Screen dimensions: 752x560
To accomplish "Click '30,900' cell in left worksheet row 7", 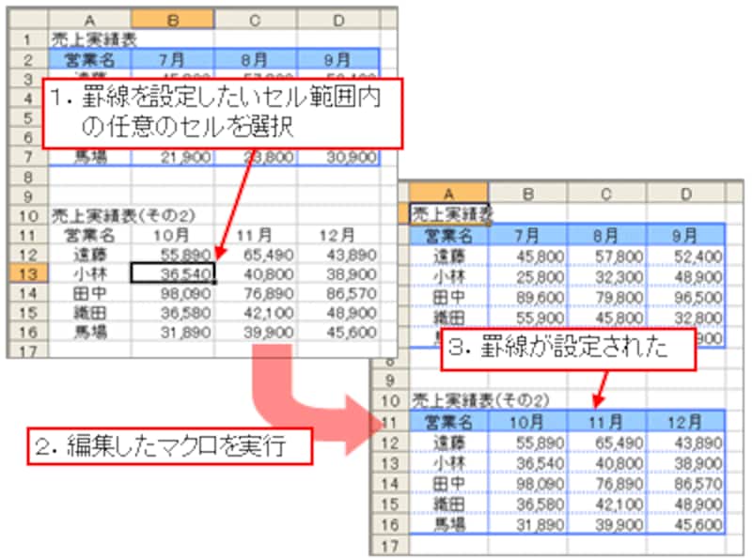I will coord(338,157).
